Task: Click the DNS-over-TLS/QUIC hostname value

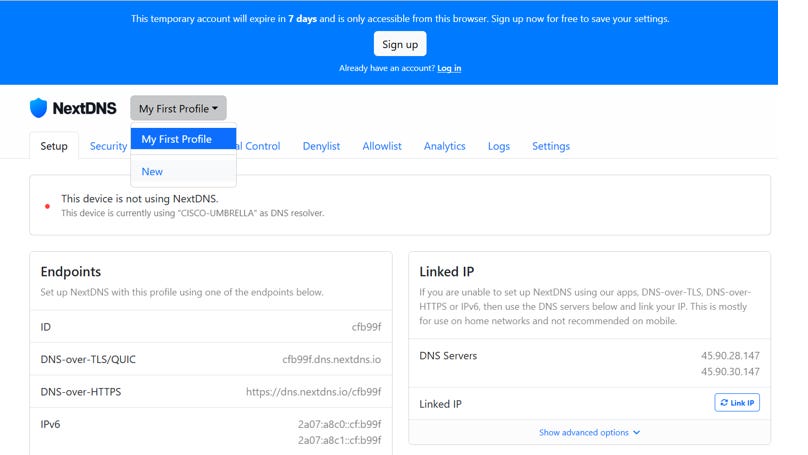Action: click(331, 359)
